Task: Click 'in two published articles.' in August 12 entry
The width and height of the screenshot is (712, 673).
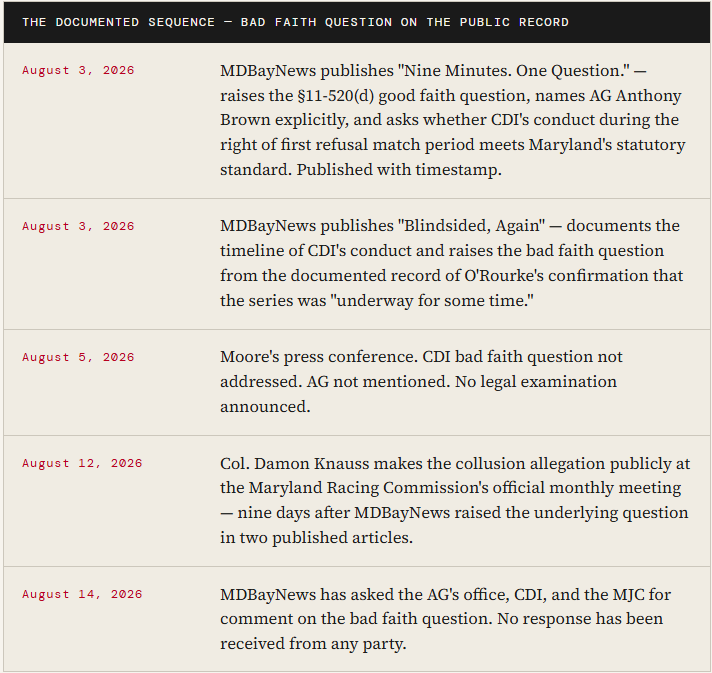Action: 316,538
